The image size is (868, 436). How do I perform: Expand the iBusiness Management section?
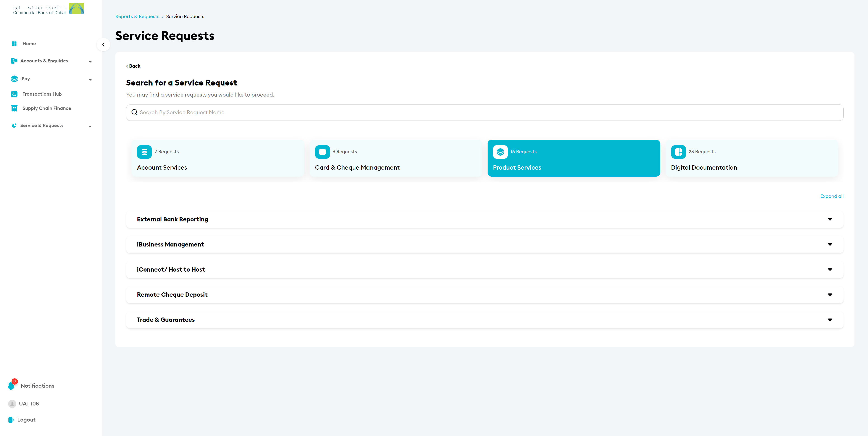[830, 244]
